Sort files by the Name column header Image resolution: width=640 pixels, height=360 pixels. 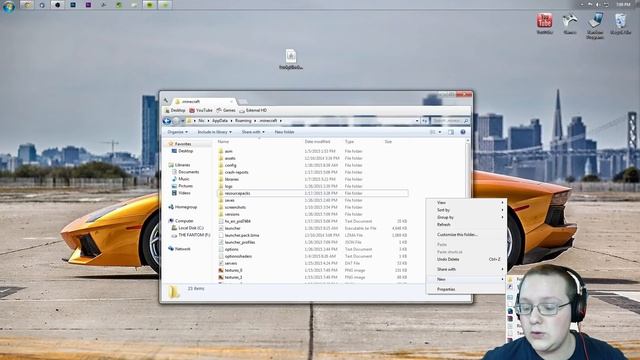pos(223,142)
